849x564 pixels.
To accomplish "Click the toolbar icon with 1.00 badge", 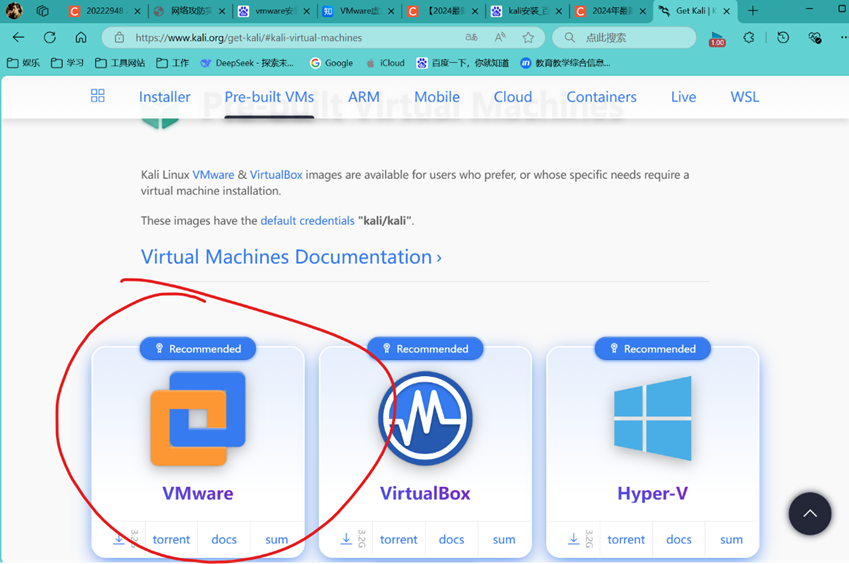I will (x=717, y=38).
